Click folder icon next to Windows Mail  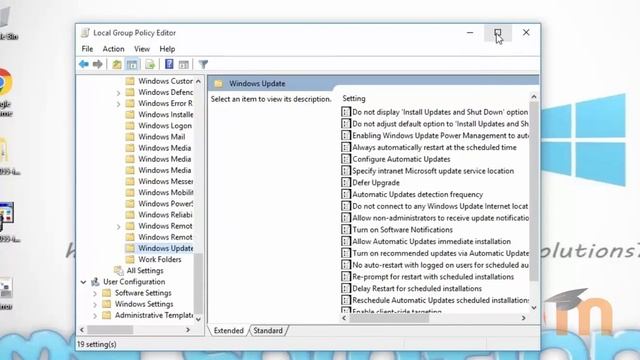[x=130, y=137]
